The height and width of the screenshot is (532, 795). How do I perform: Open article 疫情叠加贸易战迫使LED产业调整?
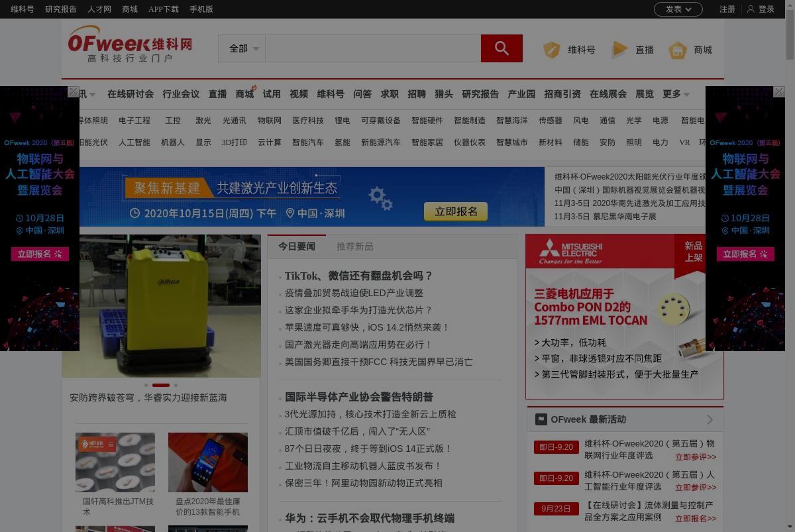(x=354, y=293)
